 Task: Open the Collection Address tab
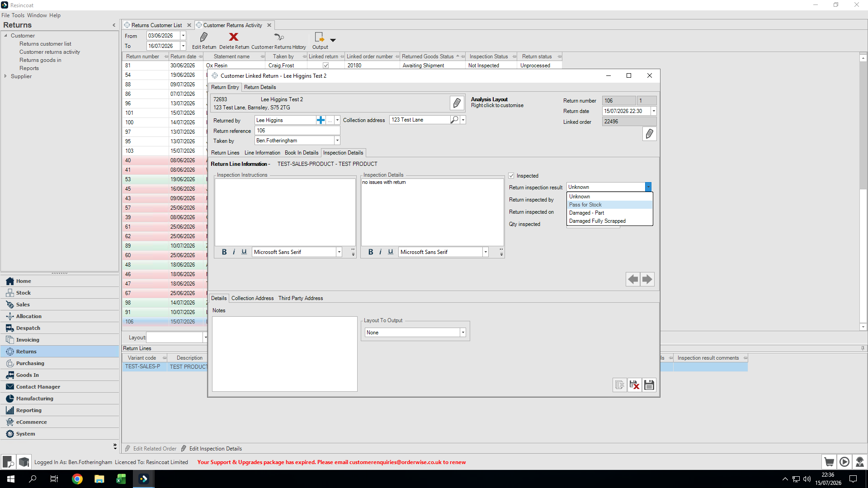252,298
